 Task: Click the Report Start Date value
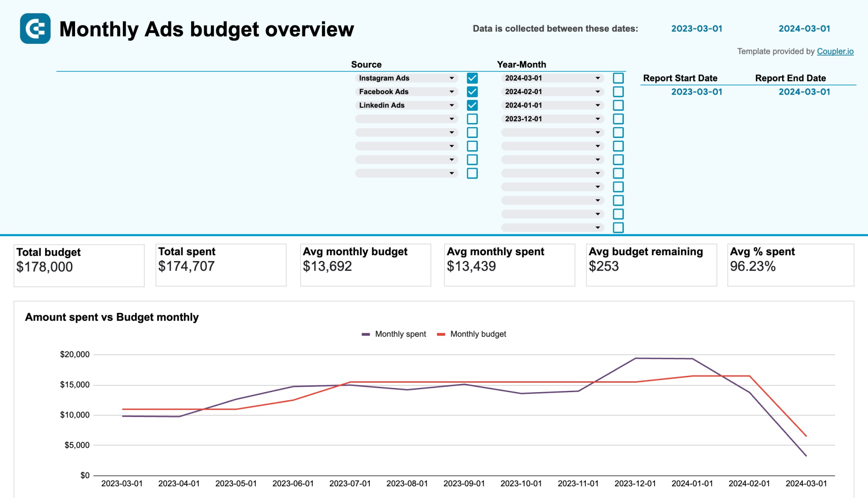(697, 91)
